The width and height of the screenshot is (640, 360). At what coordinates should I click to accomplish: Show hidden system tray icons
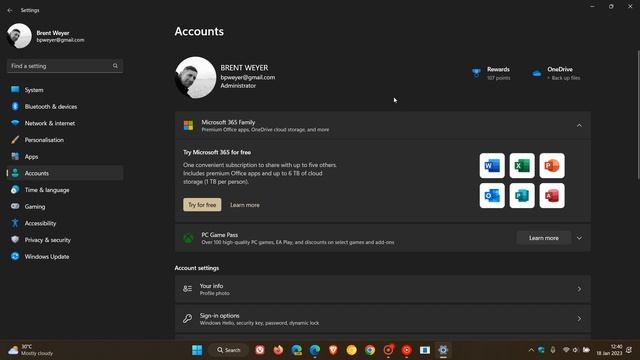pos(531,350)
